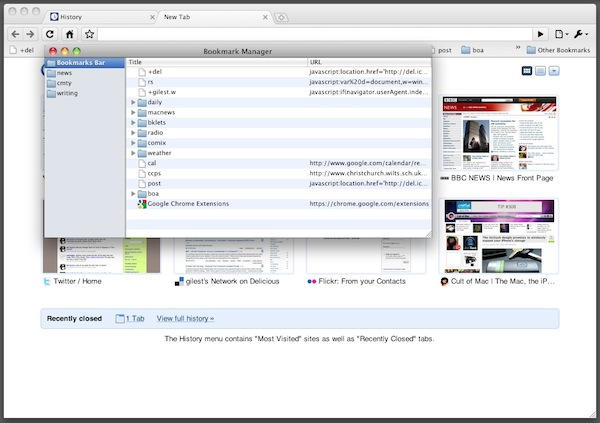The width and height of the screenshot is (600, 423).
Task: Open the BBC NEWS thumbnail
Action: 499,132
